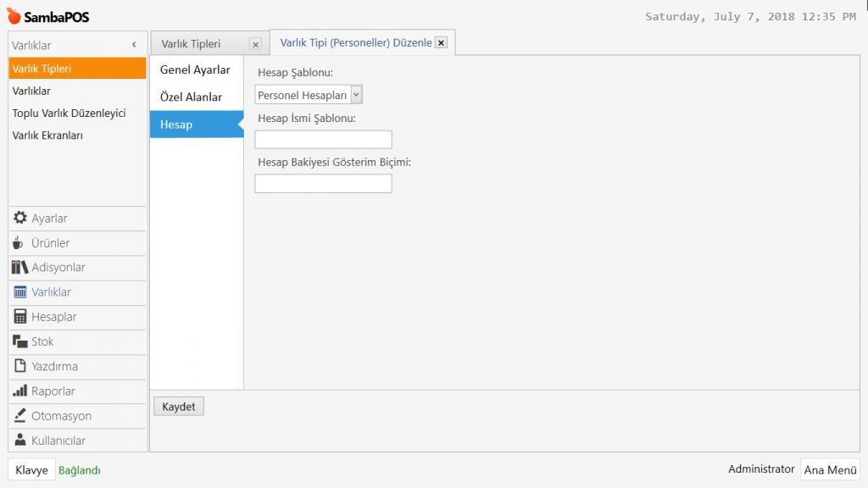Open Raporlar bar chart icon
This screenshot has width=868, height=488.
pyautogui.click(x=20, y=391)
